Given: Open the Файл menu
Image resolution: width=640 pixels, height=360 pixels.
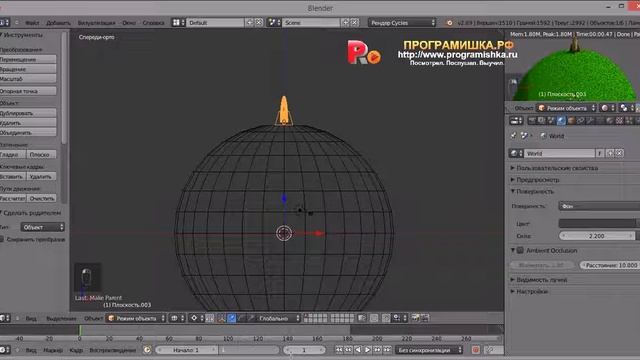Looking at the screenshot, I should click(32, 23).
